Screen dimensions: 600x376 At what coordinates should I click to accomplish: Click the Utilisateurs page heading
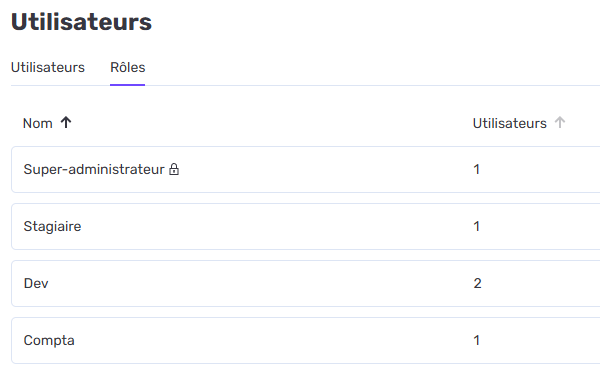click(x=82, y=22)
